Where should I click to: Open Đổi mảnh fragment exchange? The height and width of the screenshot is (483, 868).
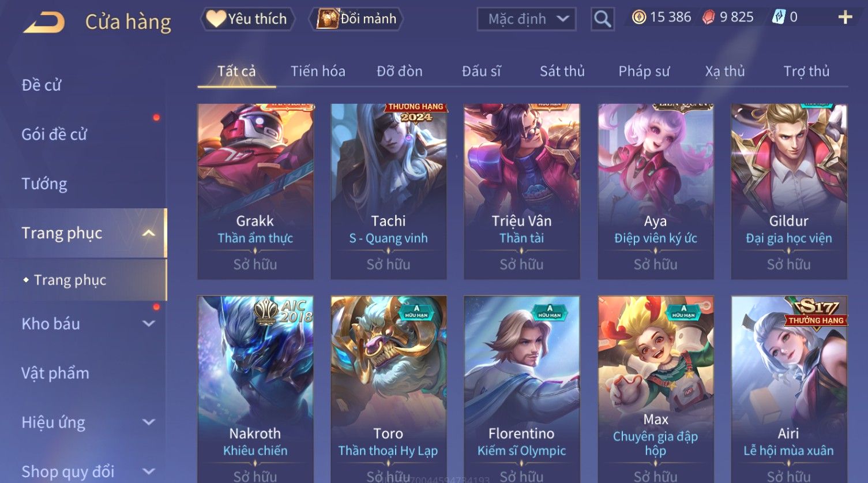point(356,19)
